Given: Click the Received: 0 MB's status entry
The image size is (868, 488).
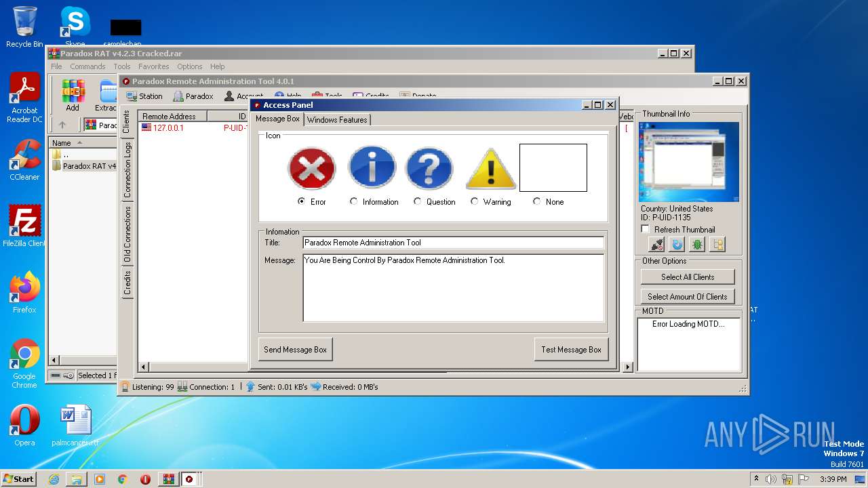Looking at the screenshot, I should [x=344, y=387].
